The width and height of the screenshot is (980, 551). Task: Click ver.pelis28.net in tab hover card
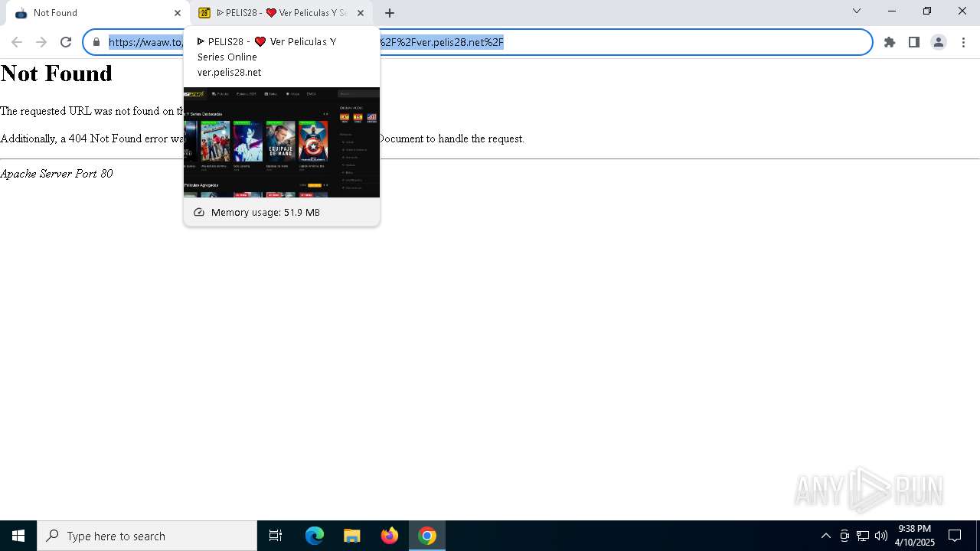[229, 72]
